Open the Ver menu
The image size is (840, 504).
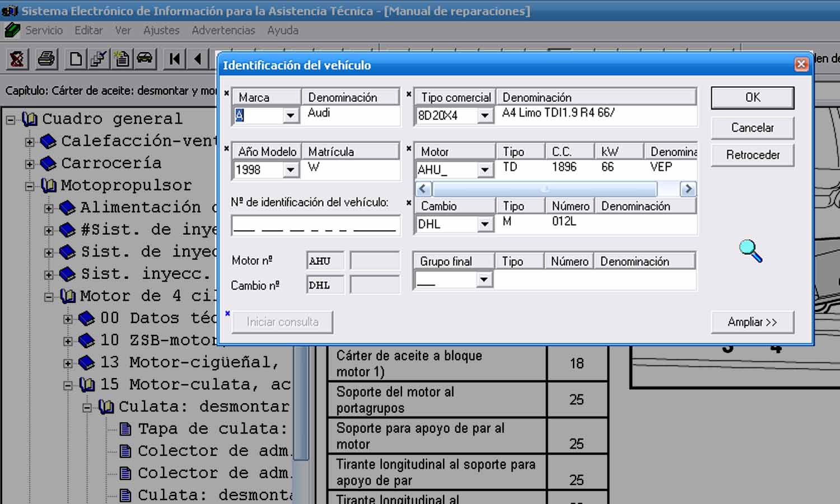(123, 30)
